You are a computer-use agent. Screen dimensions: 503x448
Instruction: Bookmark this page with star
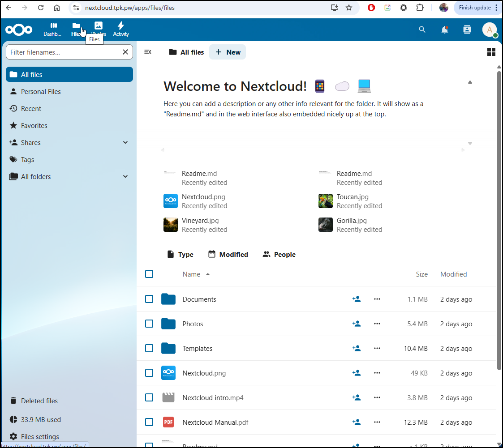pyautogui.click(x=349, y=8)
